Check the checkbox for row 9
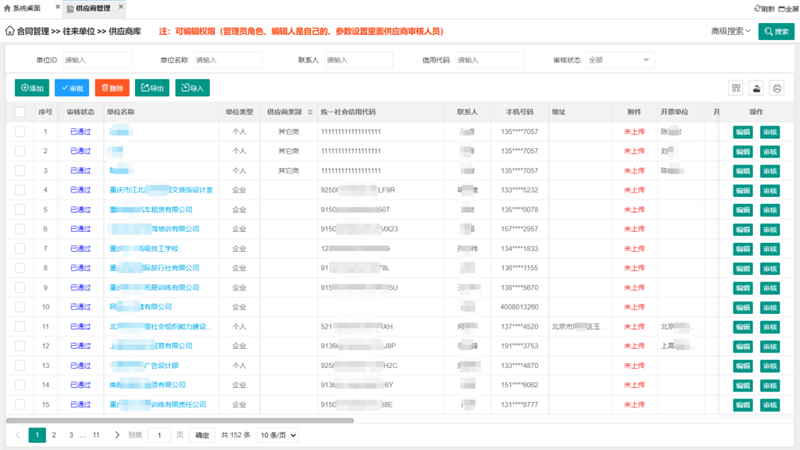 (x=20, y=287)
